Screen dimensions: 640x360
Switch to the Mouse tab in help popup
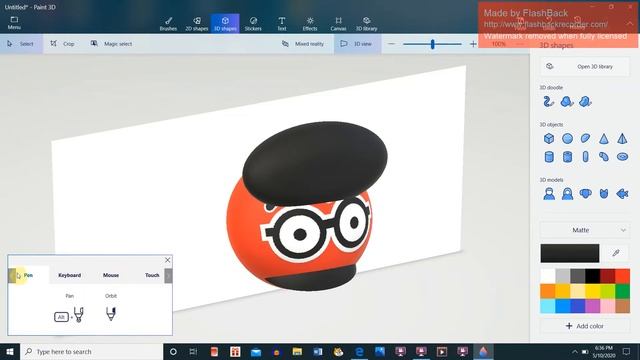111,275
